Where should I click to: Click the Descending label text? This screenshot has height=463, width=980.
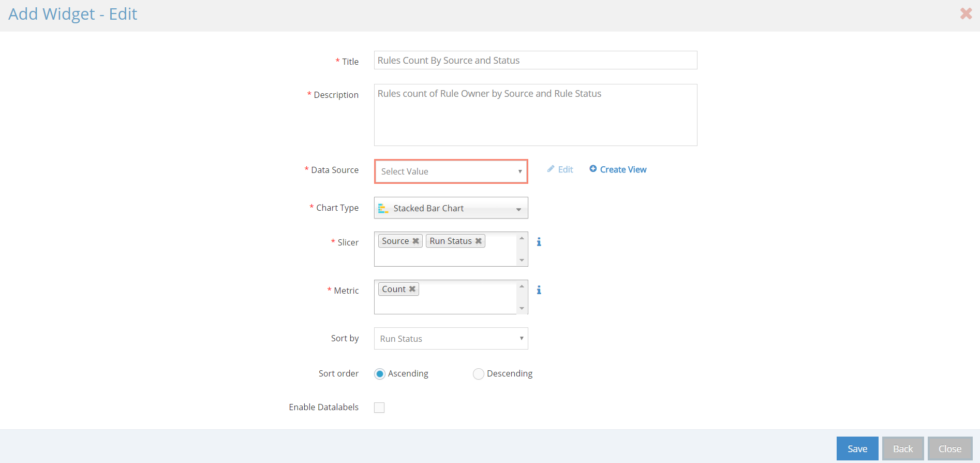tap(510, 373)
